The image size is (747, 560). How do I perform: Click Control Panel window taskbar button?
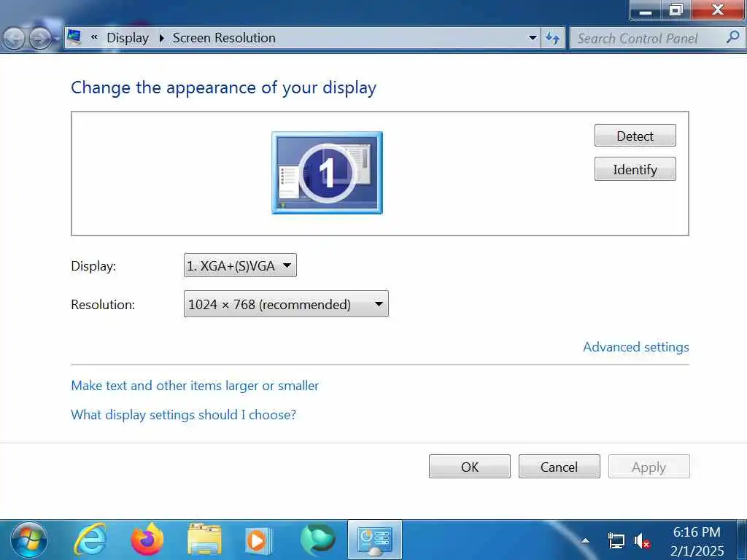tap(375, 540)
